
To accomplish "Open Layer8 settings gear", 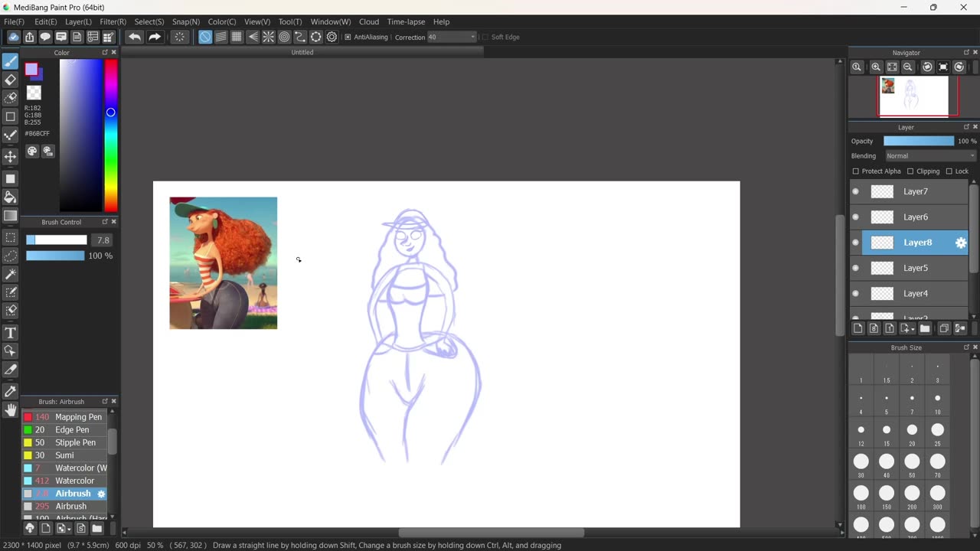I will click(x=961, y=243).
